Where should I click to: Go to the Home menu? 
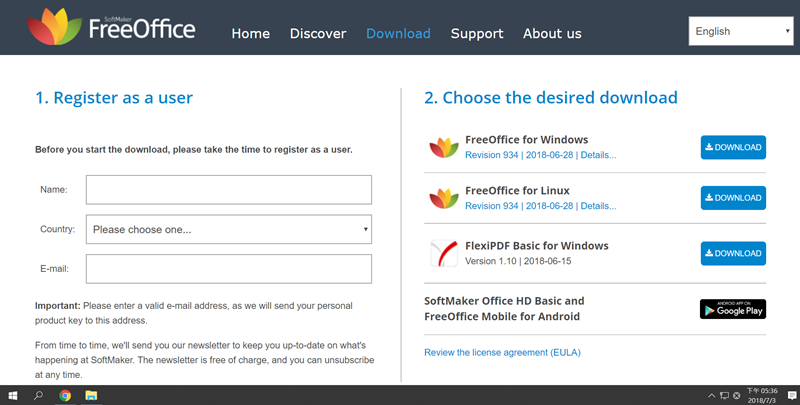[x=251, y=34]
